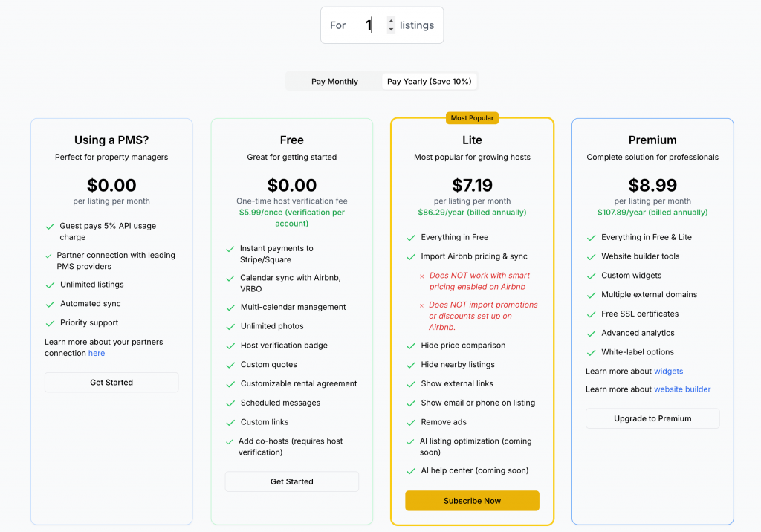761x532 pixels.
Task: Click checkmark icon next to Custom quotes
Action: click(x=230, y=365)
